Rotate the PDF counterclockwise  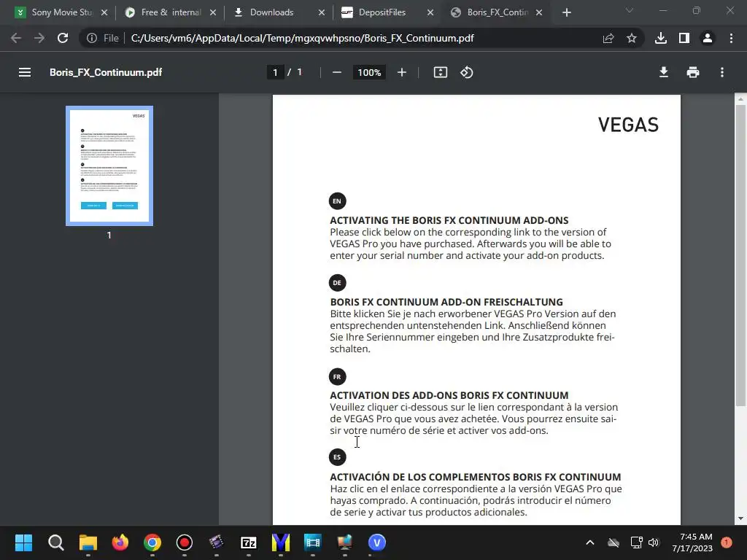[x=466, y=72]
